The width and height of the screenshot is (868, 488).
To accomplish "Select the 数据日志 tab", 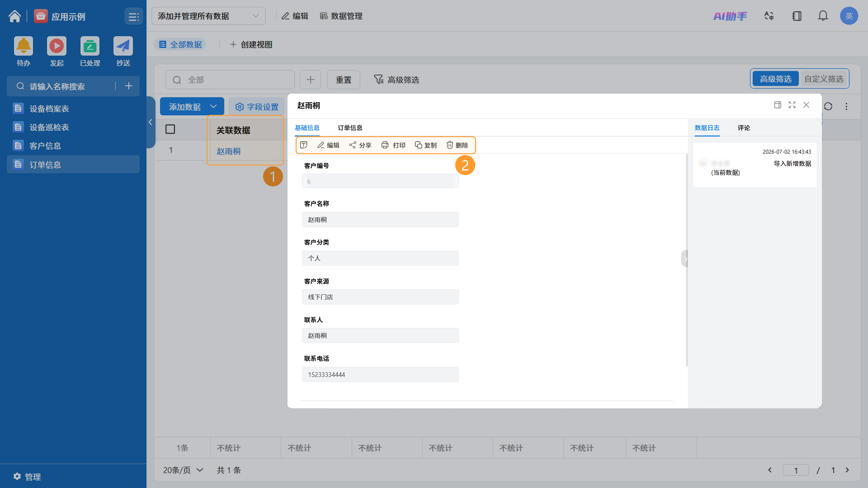I will point(707,128).
